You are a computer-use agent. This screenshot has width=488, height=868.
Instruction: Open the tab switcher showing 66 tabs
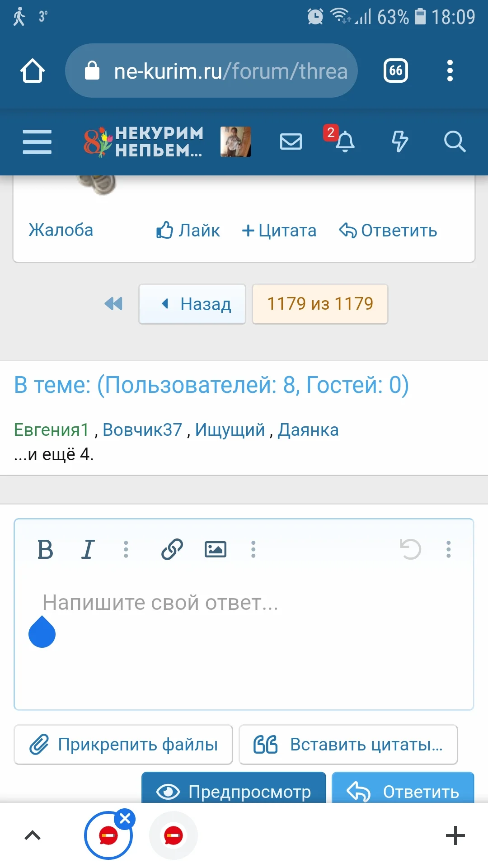[396, 71]
